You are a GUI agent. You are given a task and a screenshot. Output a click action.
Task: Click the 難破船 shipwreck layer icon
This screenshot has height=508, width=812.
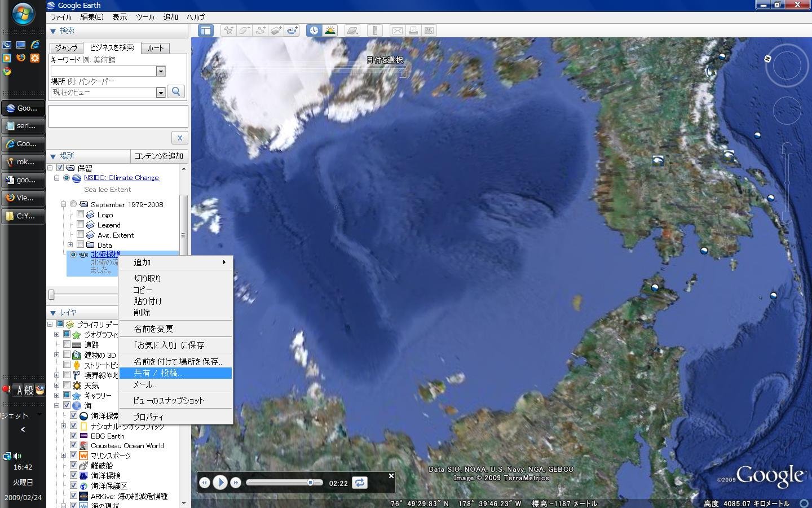[83, 466]
